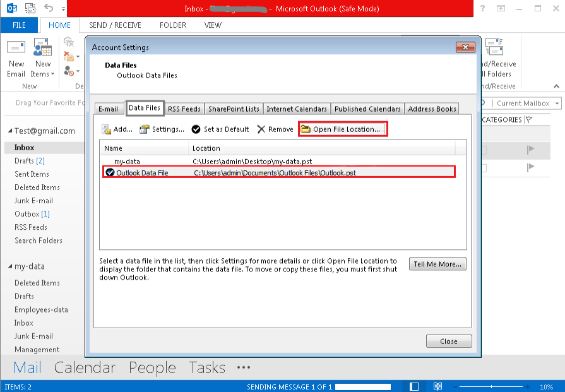Open Tasks in navigation bar
The width and height of the screenshot is (565, 392).
pyautogui.click(x=207, y=367)
